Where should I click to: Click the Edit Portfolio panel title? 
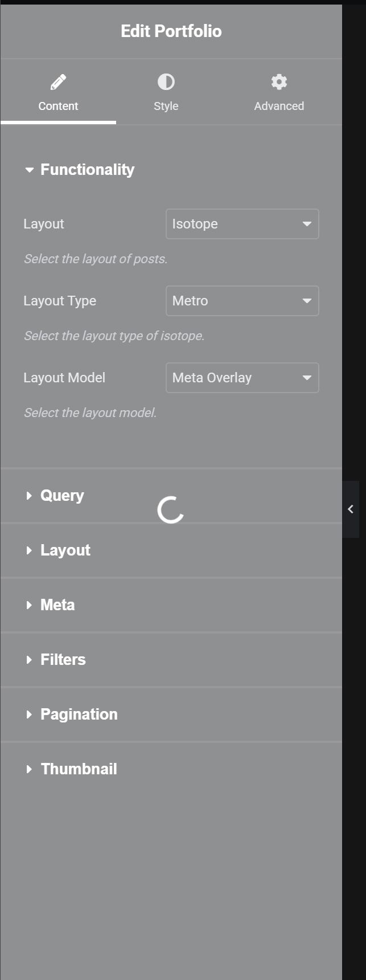(x=171, y=31)
